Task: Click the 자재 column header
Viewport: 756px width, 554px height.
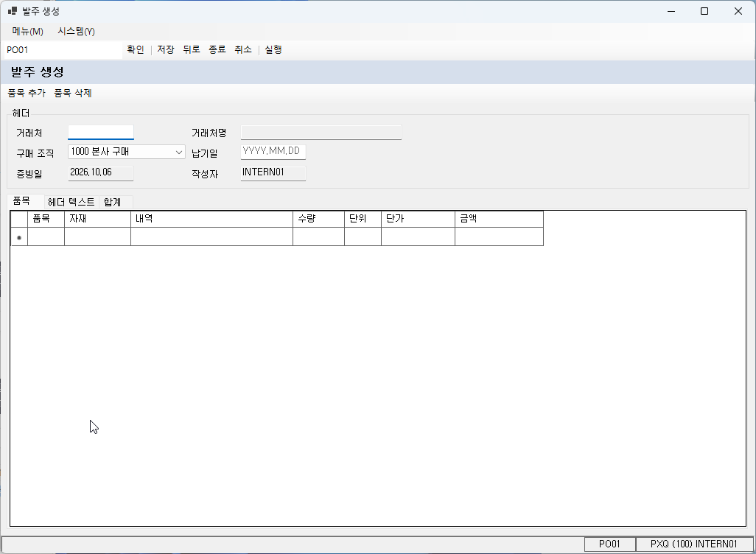Action: pos(97,219)
